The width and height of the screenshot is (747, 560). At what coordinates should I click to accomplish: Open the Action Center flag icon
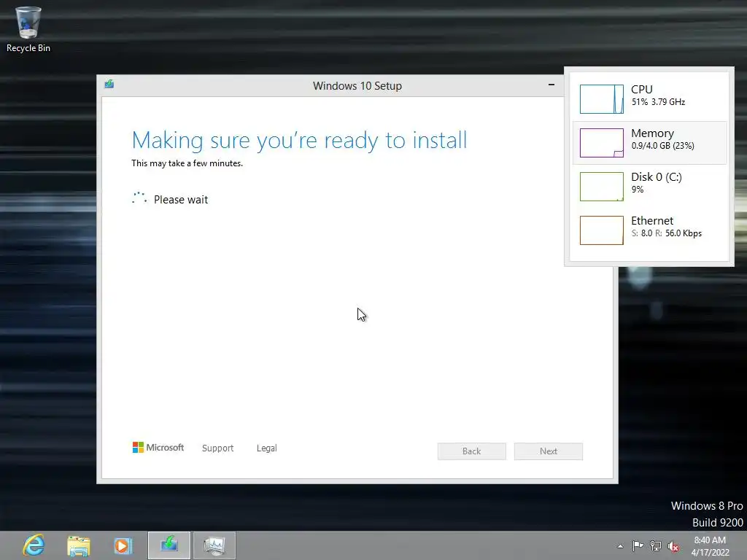point(638,545)
